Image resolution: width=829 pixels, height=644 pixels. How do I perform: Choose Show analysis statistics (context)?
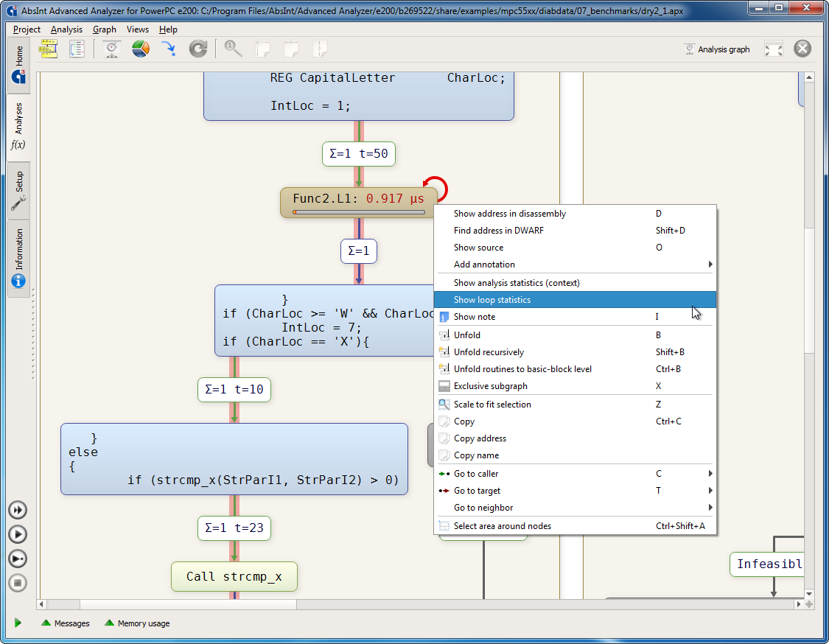tap(575, 283)
